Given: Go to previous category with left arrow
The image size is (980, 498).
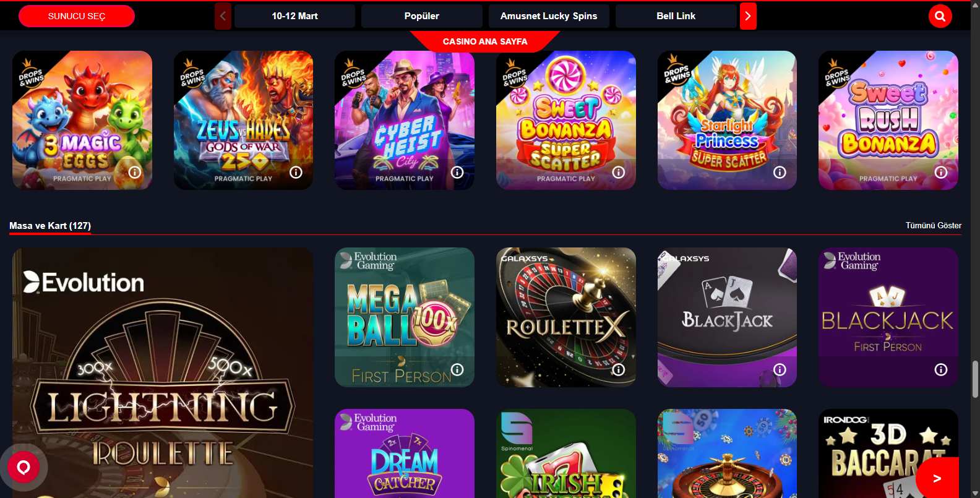Looking at the screenshot, I should coord(223,16).
